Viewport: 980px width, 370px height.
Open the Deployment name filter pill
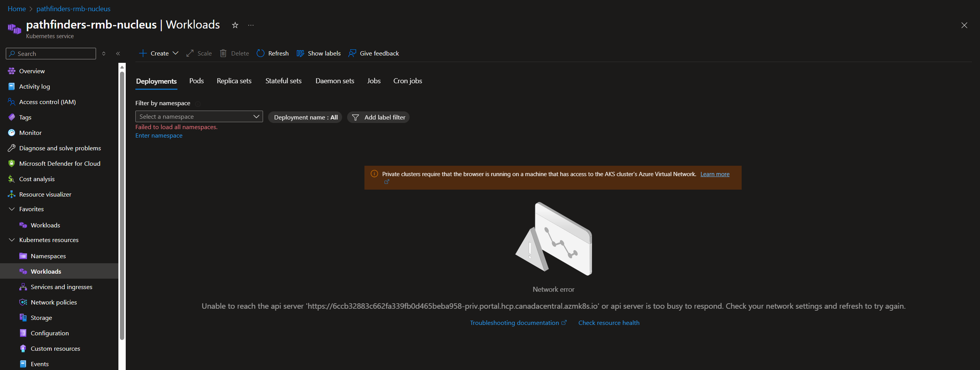pos(305,117)
